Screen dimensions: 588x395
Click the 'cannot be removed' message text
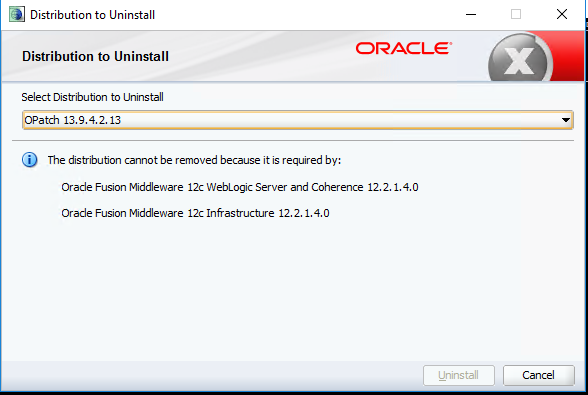(x=194, y=160)
